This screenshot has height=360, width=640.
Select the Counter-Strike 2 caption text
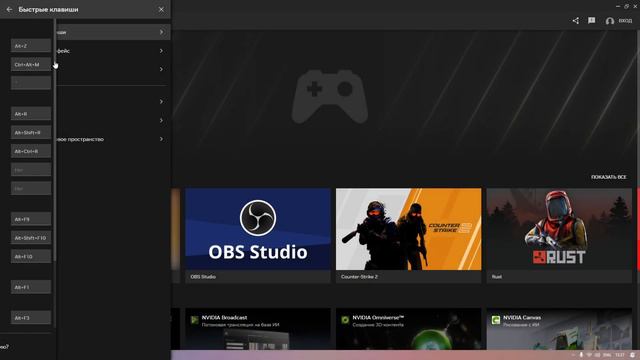(359, 277)
